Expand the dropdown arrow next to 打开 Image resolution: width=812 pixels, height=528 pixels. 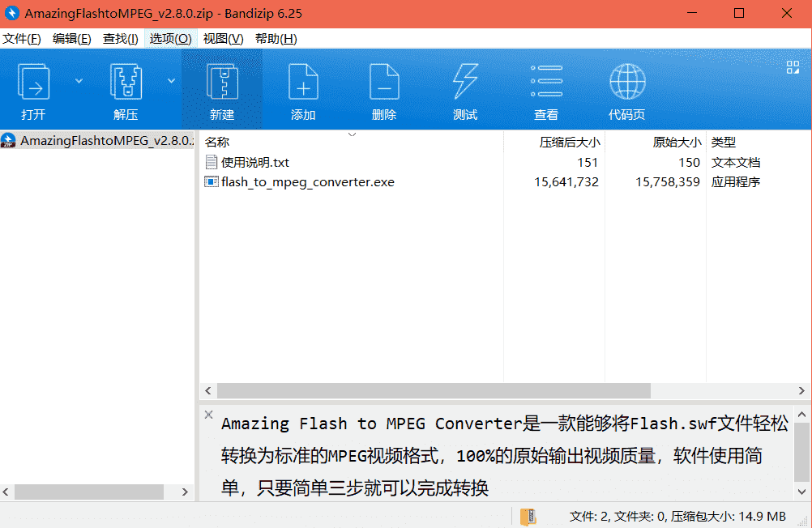(79, 81)
